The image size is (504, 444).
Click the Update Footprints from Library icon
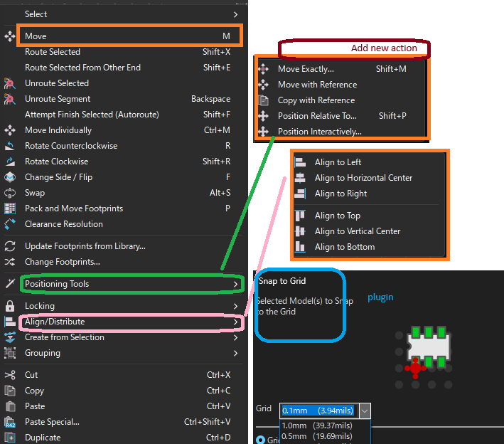[x=10, y=246]
